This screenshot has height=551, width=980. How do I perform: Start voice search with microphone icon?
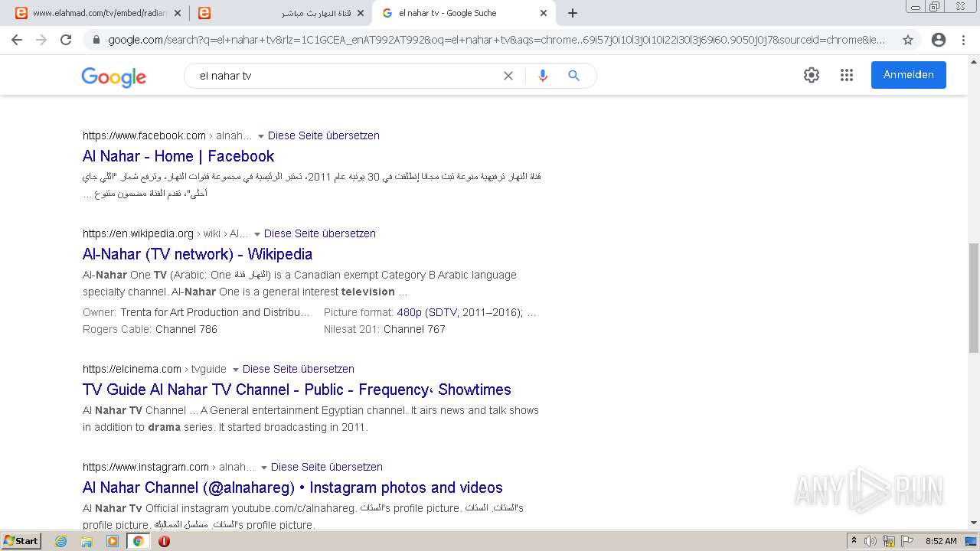543,76
